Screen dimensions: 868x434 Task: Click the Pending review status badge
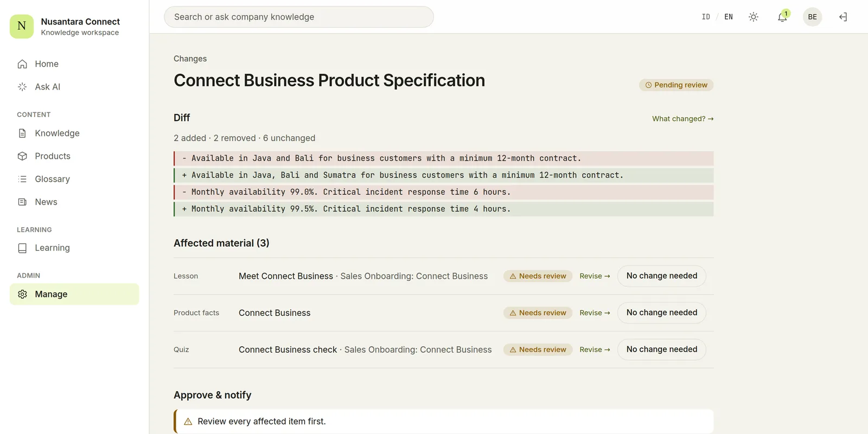pyautogui.click(x=676, y=85)
